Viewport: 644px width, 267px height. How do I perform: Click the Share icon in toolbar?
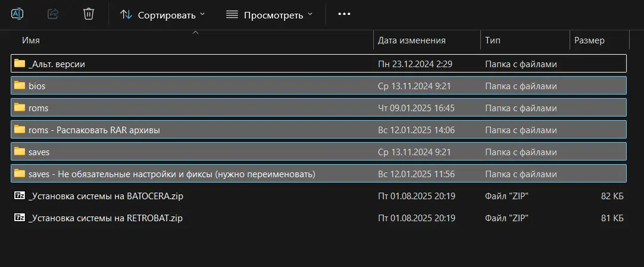click(53, 14)
